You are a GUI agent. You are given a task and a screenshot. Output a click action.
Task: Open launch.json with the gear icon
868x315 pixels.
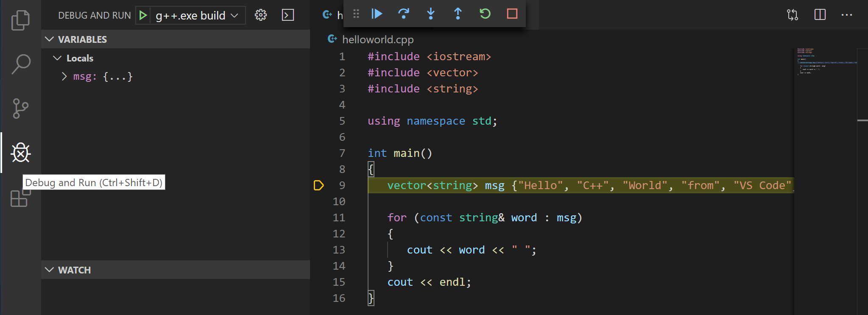(260, 15)
